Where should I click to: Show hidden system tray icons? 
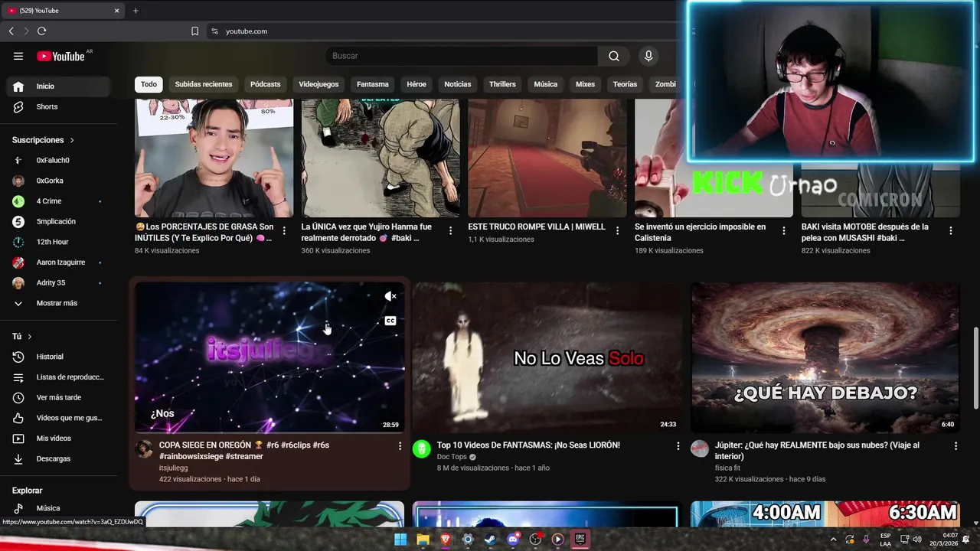(x=833, y=540)
